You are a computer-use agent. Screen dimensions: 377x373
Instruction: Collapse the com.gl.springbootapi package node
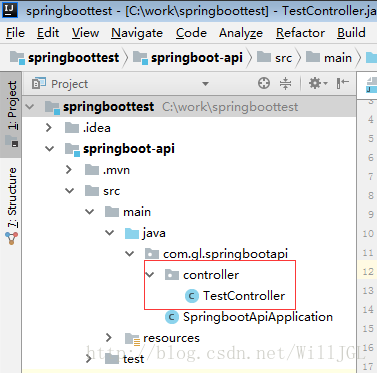tap(130, 254)
